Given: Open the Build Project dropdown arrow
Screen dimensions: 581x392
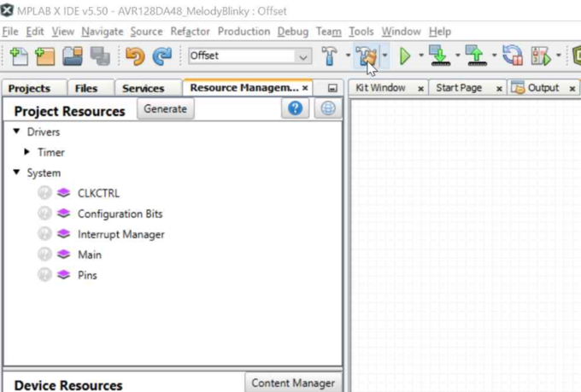Looking at the screenshot, I should [348, 56].
